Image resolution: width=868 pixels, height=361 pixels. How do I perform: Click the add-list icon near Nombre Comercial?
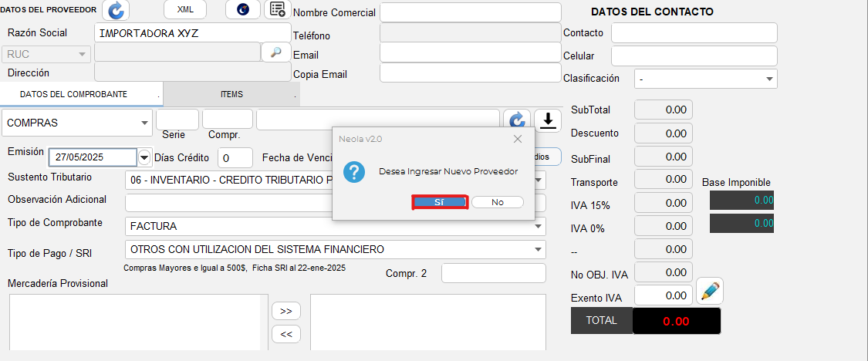click(275, 9)
